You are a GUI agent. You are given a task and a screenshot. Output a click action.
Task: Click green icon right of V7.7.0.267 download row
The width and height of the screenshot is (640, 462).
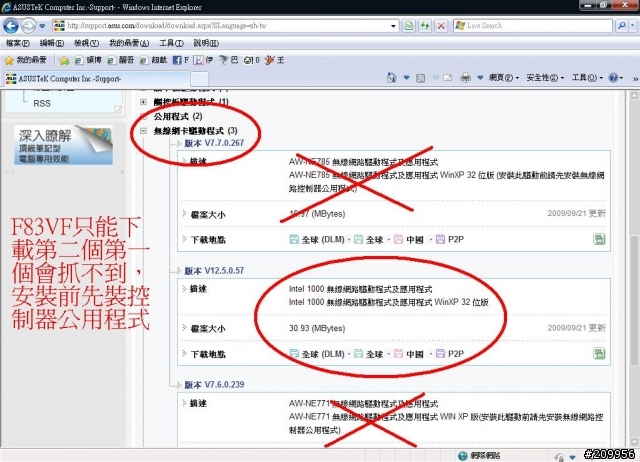pos(599,239)
